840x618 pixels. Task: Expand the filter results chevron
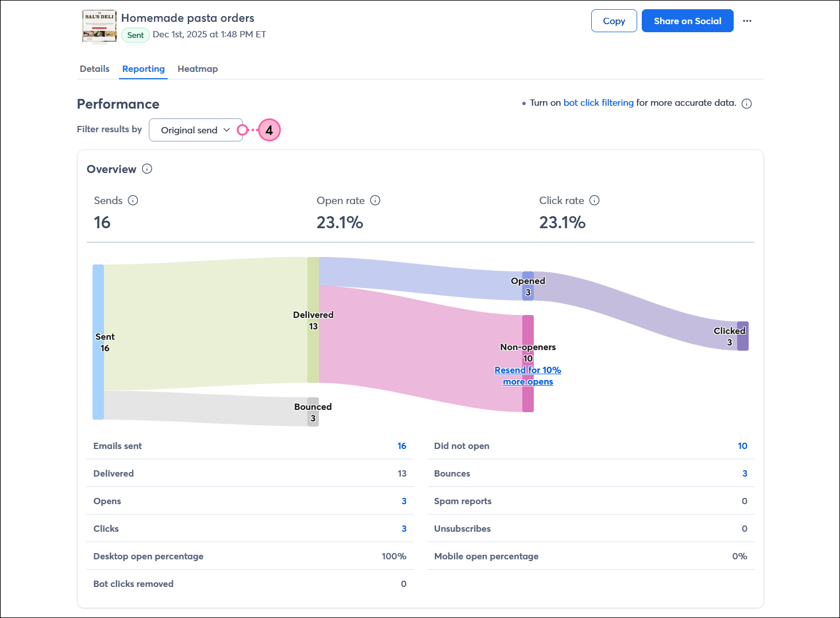tap(226, 130)
